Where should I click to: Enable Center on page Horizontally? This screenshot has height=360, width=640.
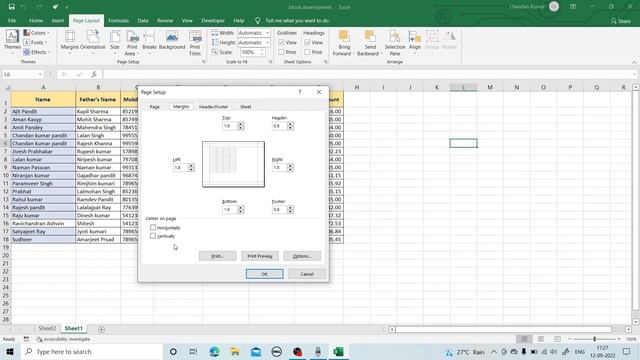pos(153,227)
